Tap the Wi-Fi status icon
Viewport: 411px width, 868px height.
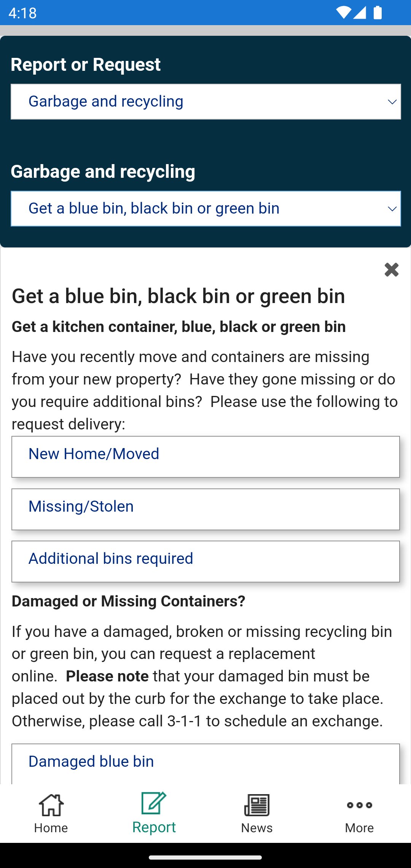pos(343,13)
